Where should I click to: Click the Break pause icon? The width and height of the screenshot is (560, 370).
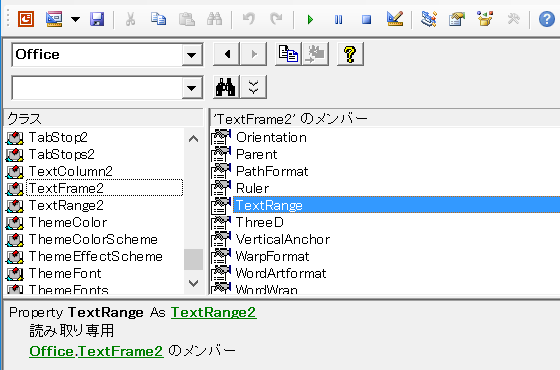pyautogui.click(x=338, y=19)
